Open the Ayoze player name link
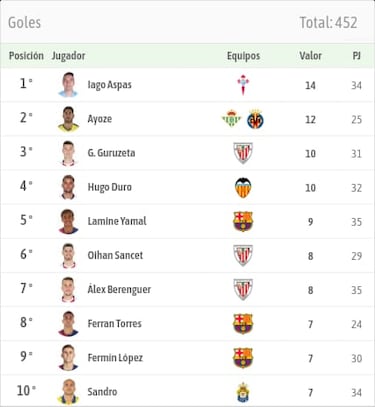The image size is (375, 407). point(100,119)
